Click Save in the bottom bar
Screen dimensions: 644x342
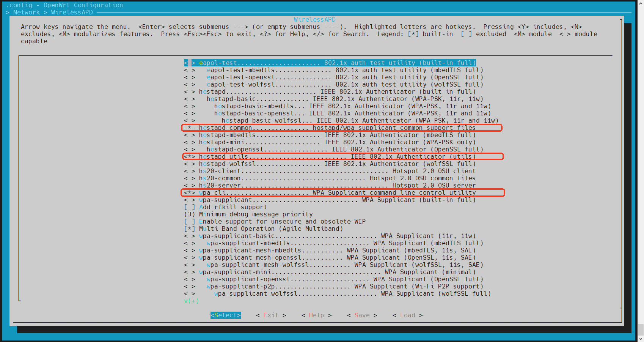point(362,315)
